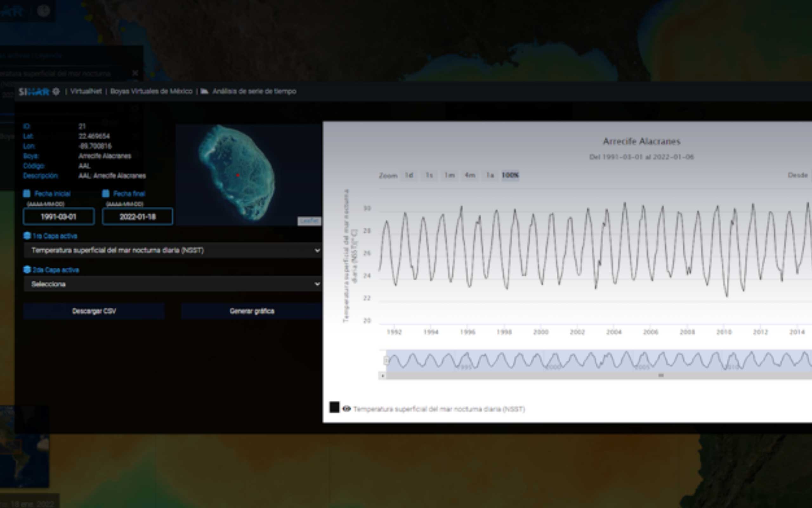812x508 pixels.
Task: Click the Lat value 22.469654
Action: 94,136
